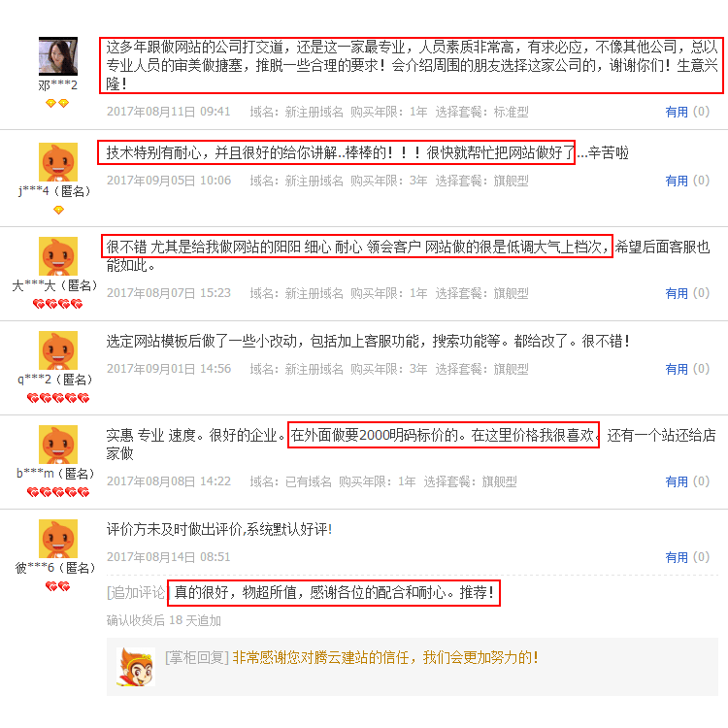Click the photo avatar of user 邓***2

coord(58,56)
